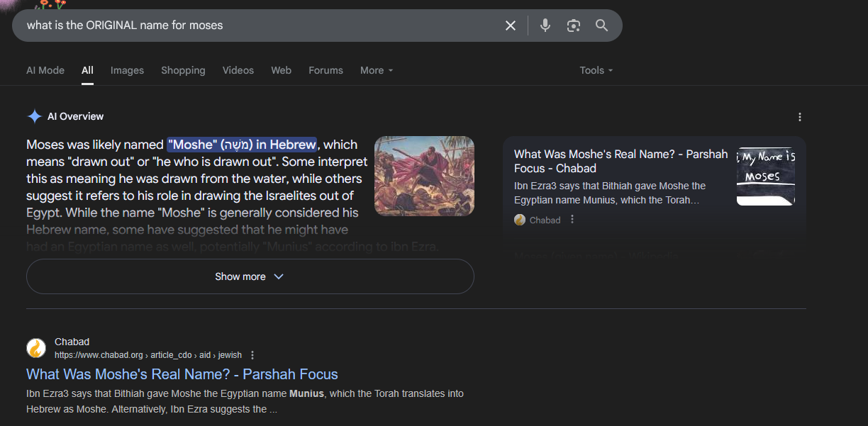Click the Chabad favicon in the search result
Screen dimensions: 868x426
coord(36,348)
